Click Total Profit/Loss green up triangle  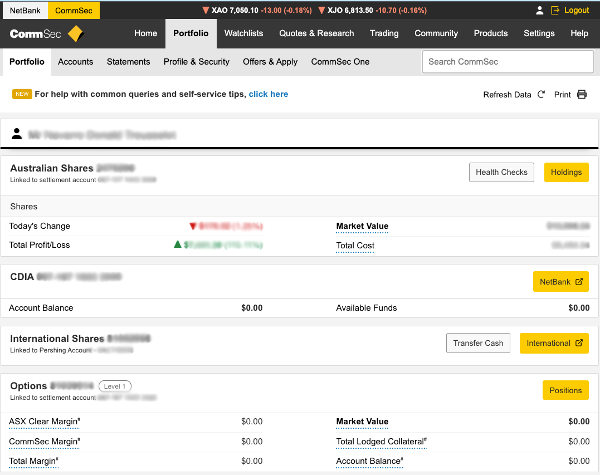pyautogui.click(x=178, y=244)
